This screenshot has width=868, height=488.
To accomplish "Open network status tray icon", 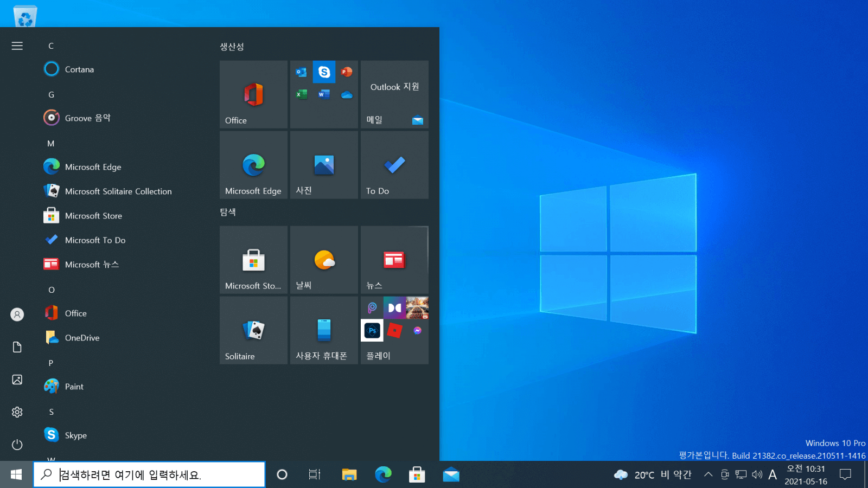I will click(741, 474).
